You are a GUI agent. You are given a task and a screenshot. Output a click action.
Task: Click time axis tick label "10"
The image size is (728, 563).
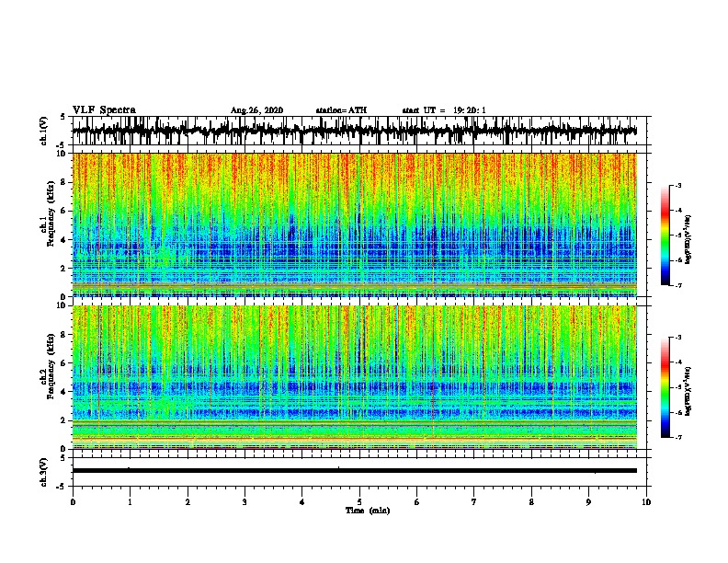click(x=646, y=502)
